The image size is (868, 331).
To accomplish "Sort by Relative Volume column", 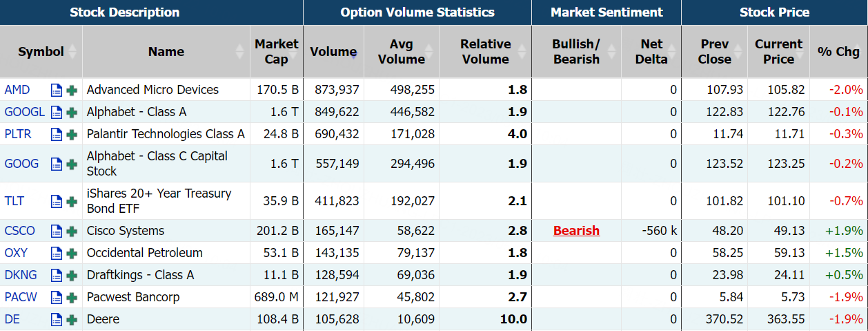I will tap(486, 52).
